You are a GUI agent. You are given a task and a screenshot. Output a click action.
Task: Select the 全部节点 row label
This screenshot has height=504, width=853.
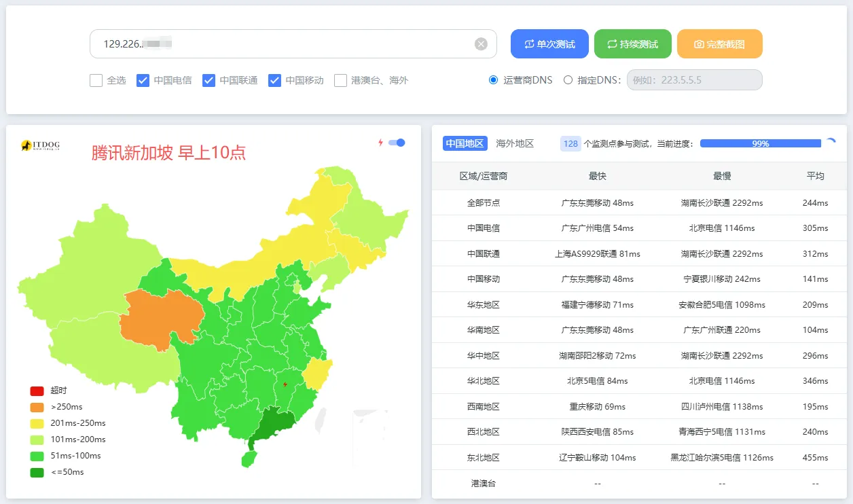(484, 202)
